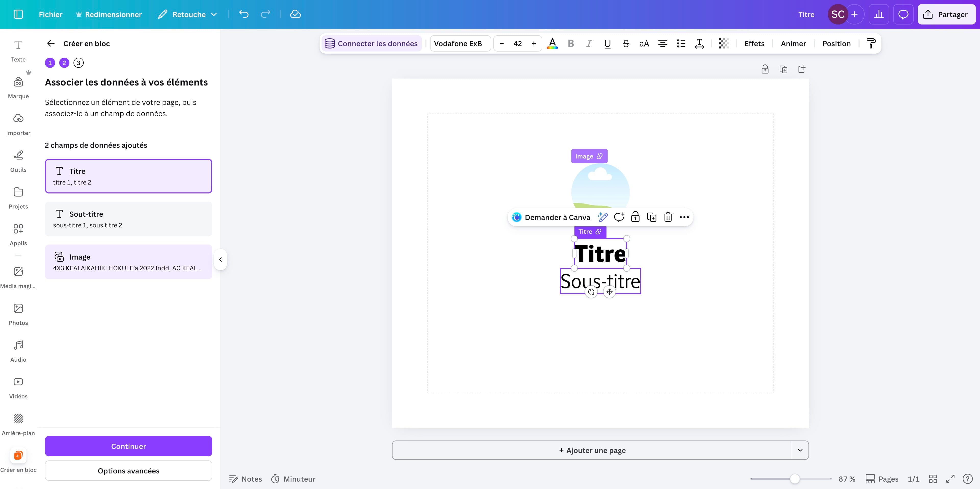Undo the last action

point(244,15)
